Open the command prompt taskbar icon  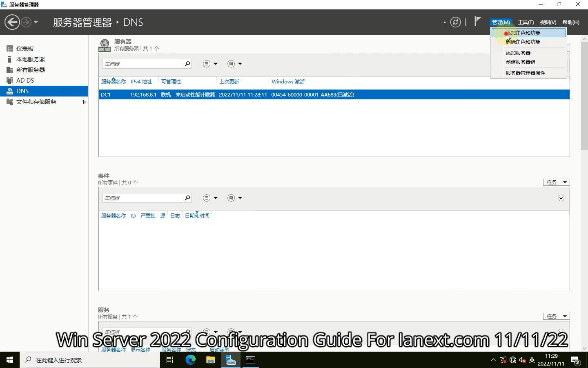point(250,360)
